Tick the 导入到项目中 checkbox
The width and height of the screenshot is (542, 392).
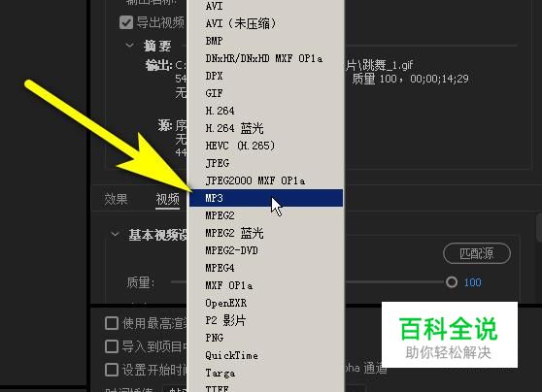coord(112,346)
